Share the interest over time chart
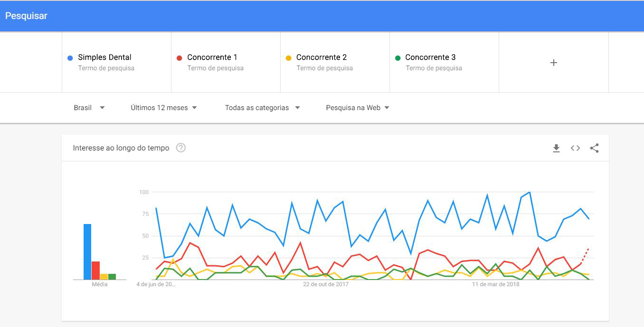Screen dimensions: 644x327 pos(594,148)
